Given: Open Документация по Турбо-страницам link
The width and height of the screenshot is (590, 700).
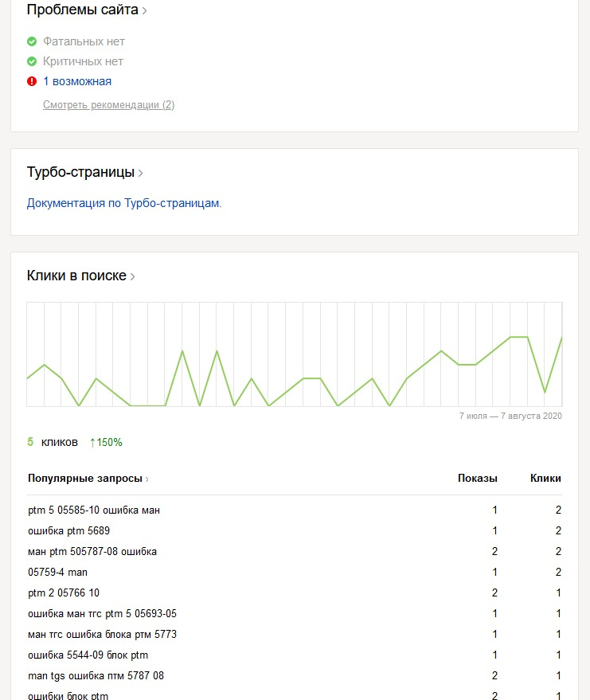Looking at the screenshot, I should pyautogui.click(x=124, y=203).
